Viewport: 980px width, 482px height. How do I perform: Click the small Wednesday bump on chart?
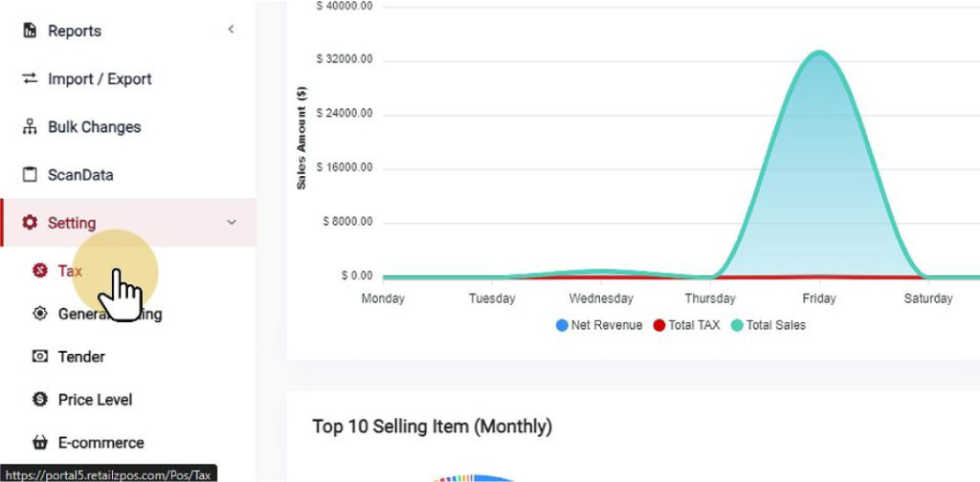[600, 273]
